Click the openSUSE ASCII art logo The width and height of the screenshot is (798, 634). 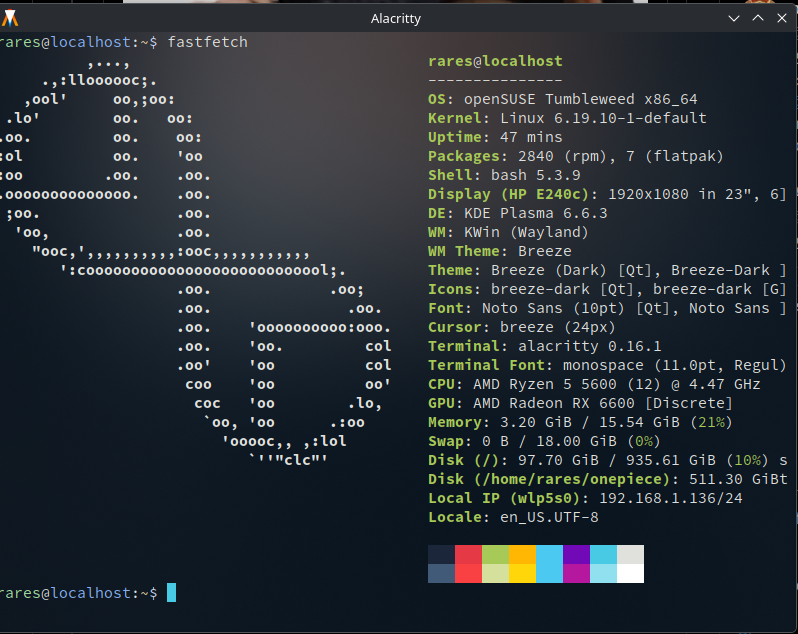tap(195, 261)
